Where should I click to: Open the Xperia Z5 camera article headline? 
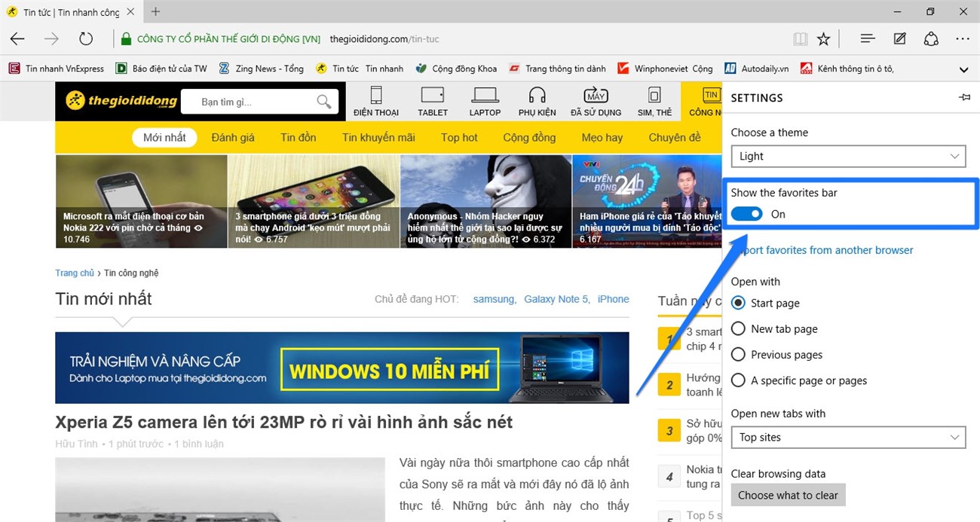pos(284,422)
